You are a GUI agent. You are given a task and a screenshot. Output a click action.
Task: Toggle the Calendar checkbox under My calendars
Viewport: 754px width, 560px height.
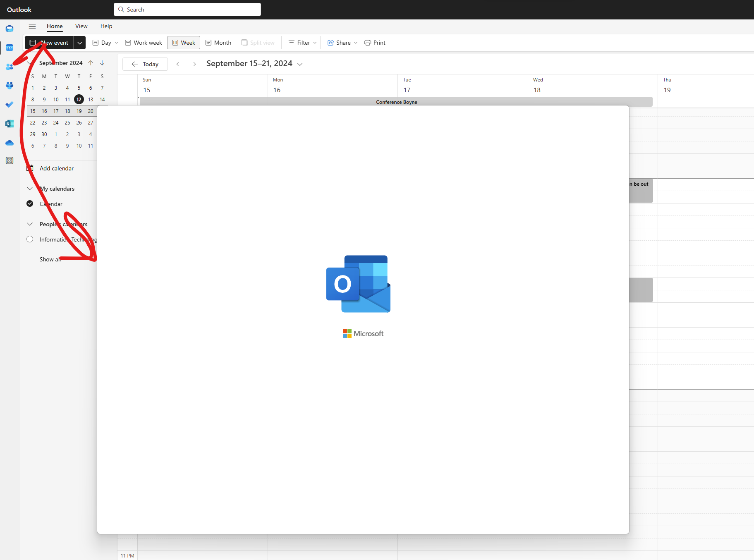30,203
